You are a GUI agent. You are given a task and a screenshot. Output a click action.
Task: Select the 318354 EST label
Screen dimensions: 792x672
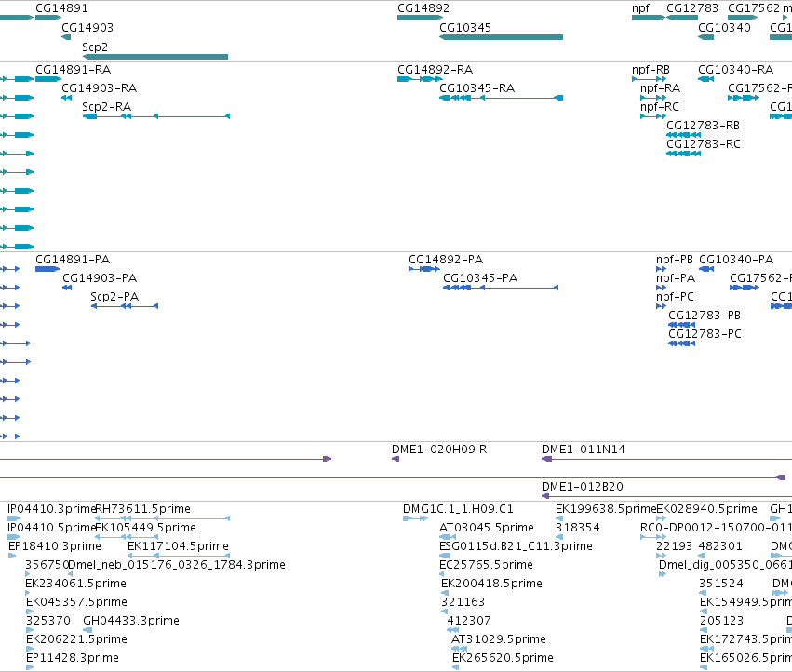click(578, 528)
